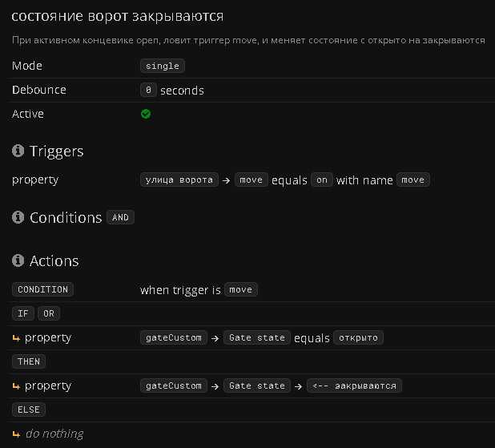Select the single Mode badge
The image size is (495, 448).
[163, 66]
